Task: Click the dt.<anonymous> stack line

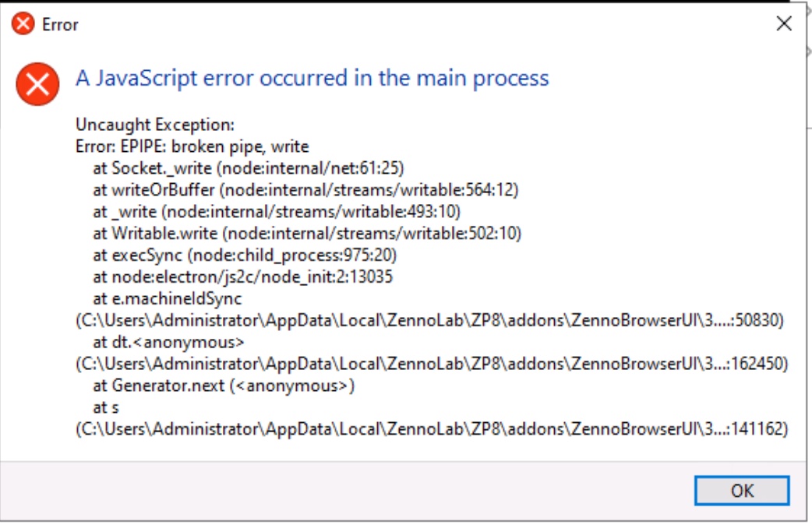Action: [x=168, y=342]
